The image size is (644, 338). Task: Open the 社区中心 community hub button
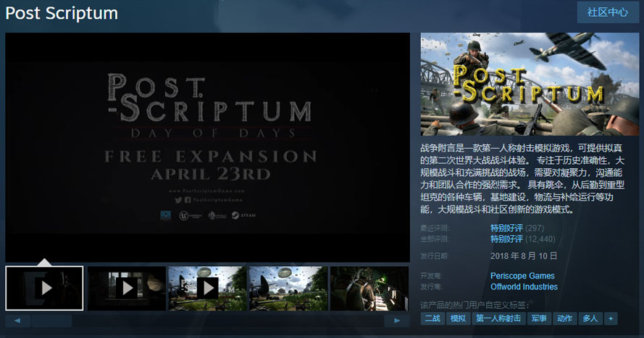(x=608, y=12)
